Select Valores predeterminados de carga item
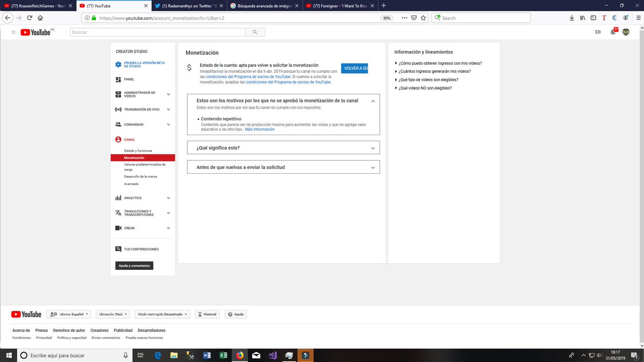This screenshot has width=644, height=362. click(x=145, y=167)
